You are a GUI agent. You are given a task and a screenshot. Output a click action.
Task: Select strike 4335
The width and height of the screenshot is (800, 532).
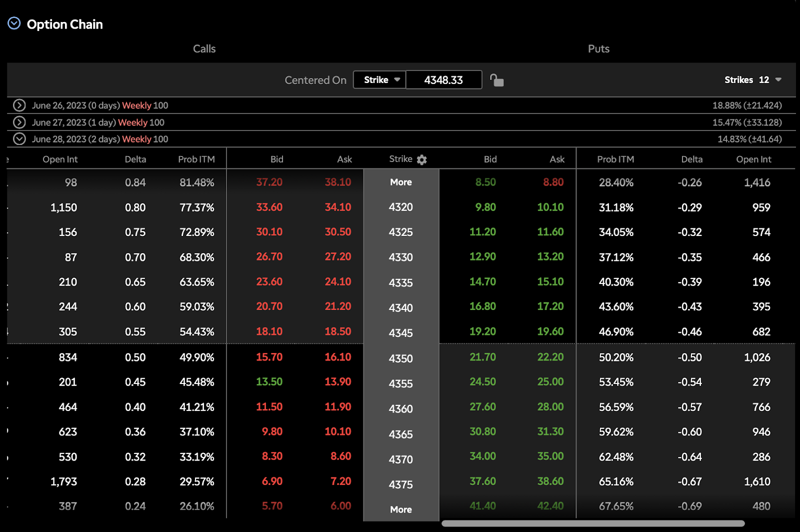click(401, 282)
